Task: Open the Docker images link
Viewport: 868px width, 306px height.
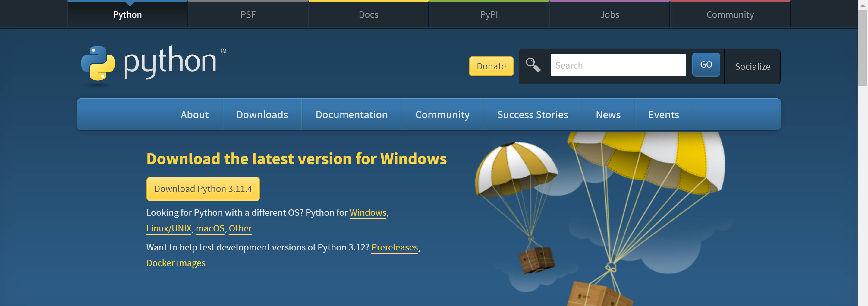Action: (x=176, y=263)
